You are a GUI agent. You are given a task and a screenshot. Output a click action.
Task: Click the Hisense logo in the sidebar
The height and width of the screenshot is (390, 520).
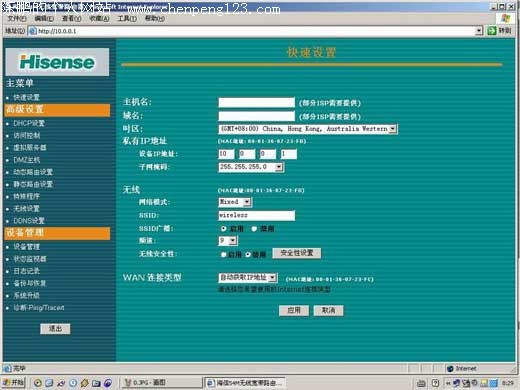[x=57, y=62]
